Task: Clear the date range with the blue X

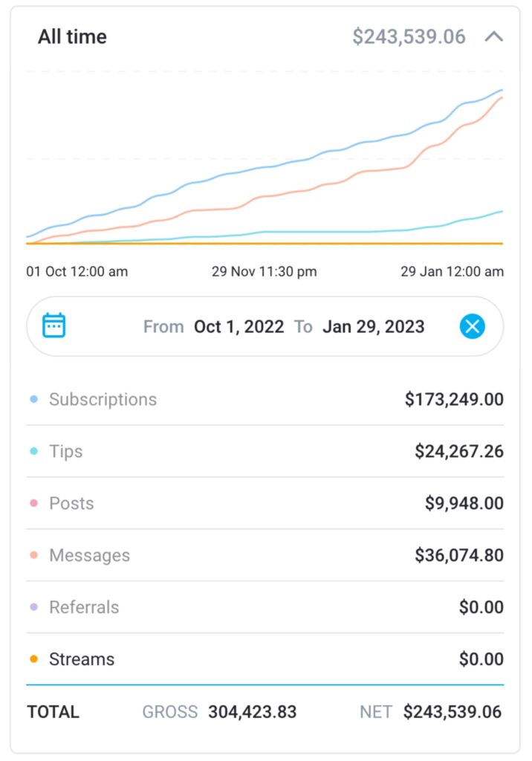Action: 473,326
